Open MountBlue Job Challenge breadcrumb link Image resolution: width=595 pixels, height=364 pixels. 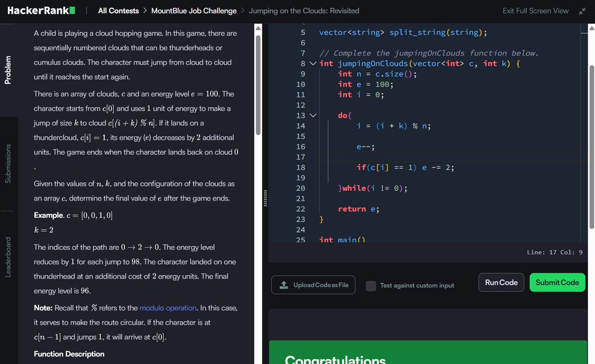pos(194,11)
